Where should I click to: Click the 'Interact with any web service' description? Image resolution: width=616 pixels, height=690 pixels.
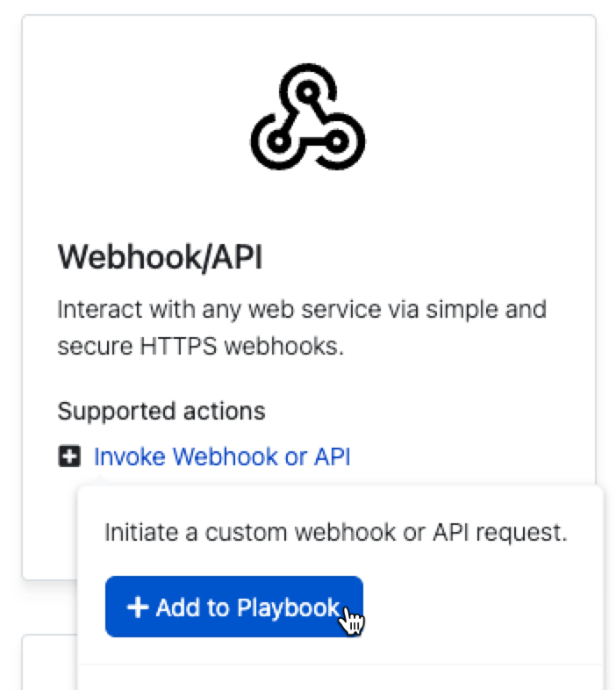(301, 310)
